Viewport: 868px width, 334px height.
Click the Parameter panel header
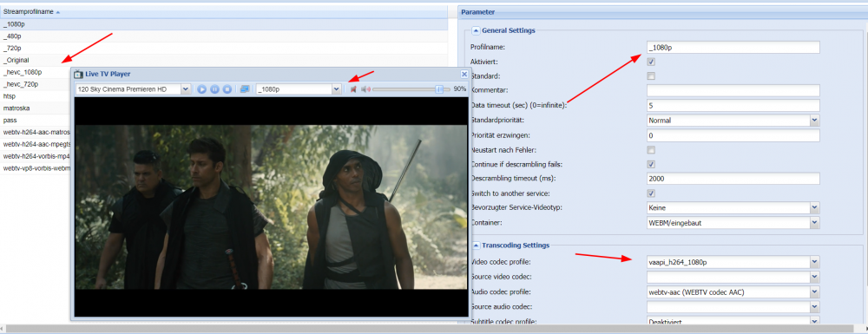[x=662, y=11]
